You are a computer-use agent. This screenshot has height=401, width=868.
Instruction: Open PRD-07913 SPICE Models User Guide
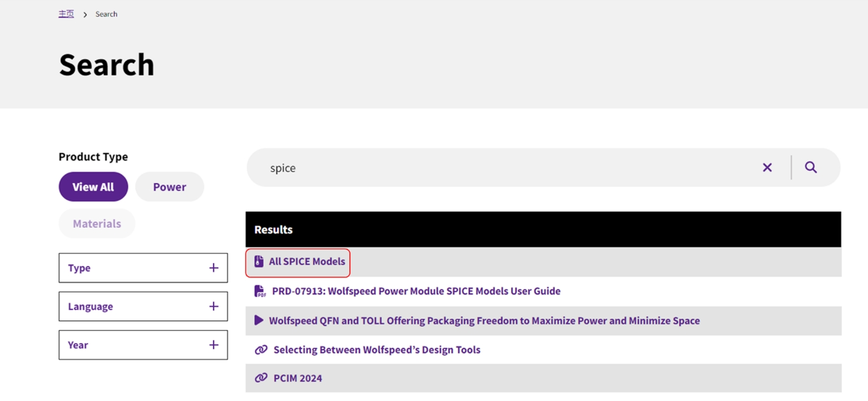coord(416,291)
